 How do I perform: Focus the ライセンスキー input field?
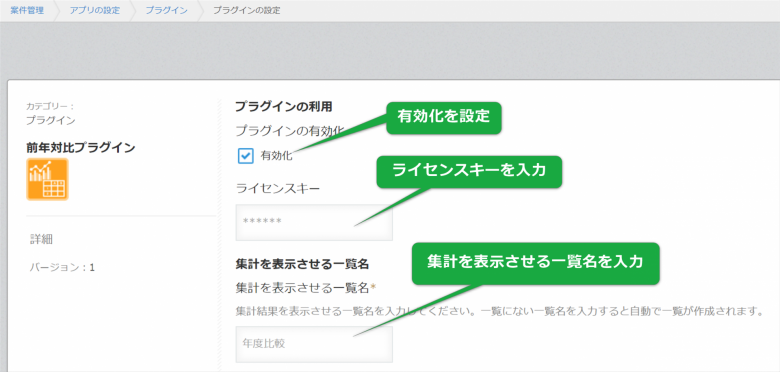point(314,222)
